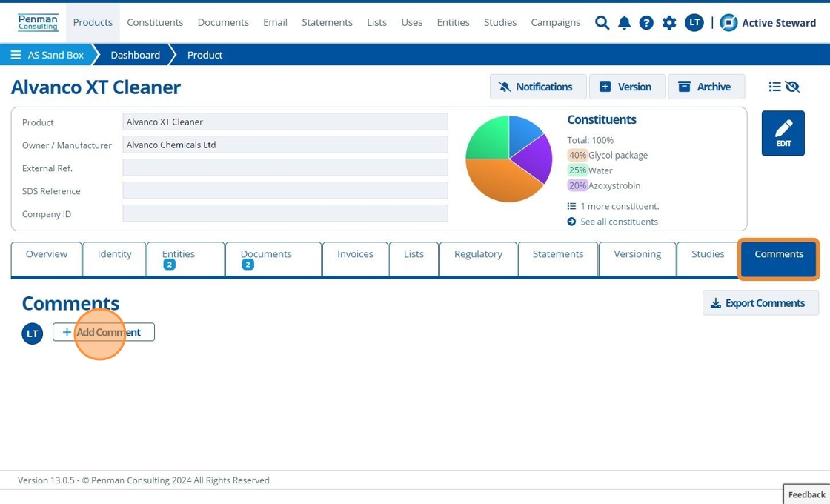Select the Comments tab
The image size is (830, 504).
click(779, 259)
